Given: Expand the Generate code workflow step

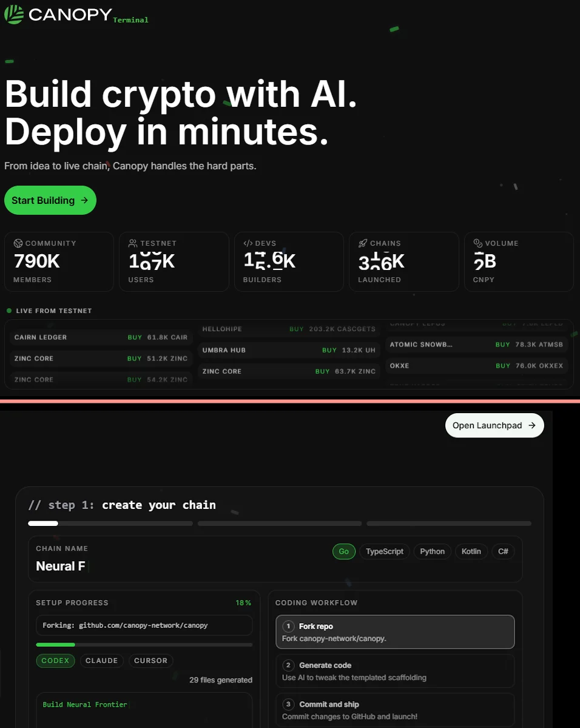Looking at the screenshot, I should point(395,670).
